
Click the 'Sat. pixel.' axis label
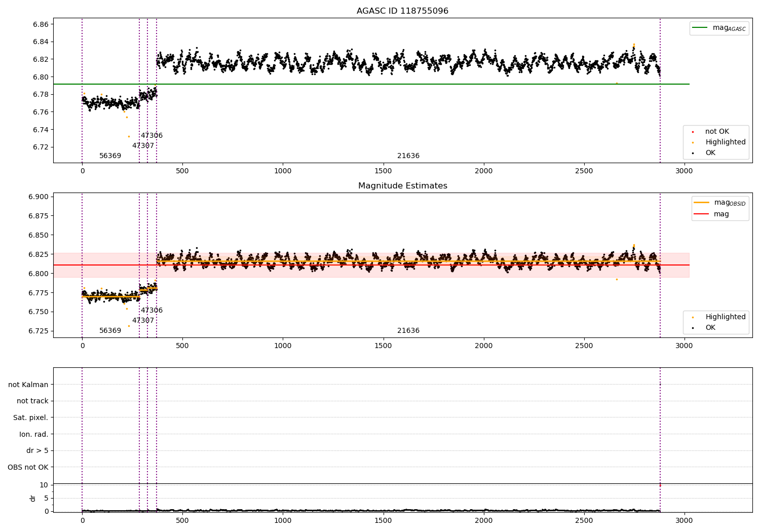pos(31,417)
